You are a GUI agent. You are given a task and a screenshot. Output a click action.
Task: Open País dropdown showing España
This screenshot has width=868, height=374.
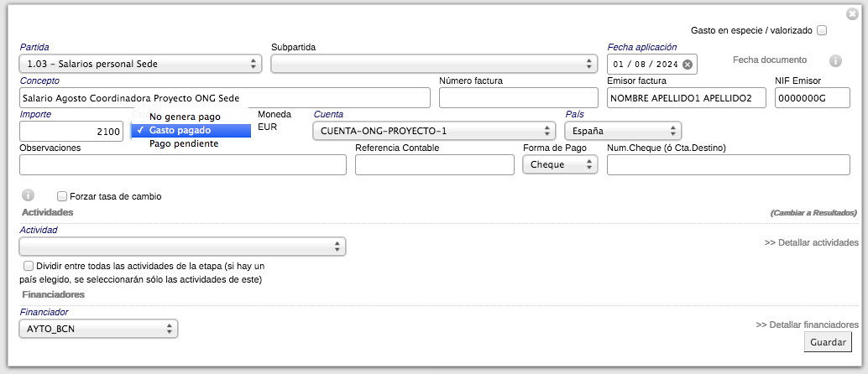(x=622, y=131)
